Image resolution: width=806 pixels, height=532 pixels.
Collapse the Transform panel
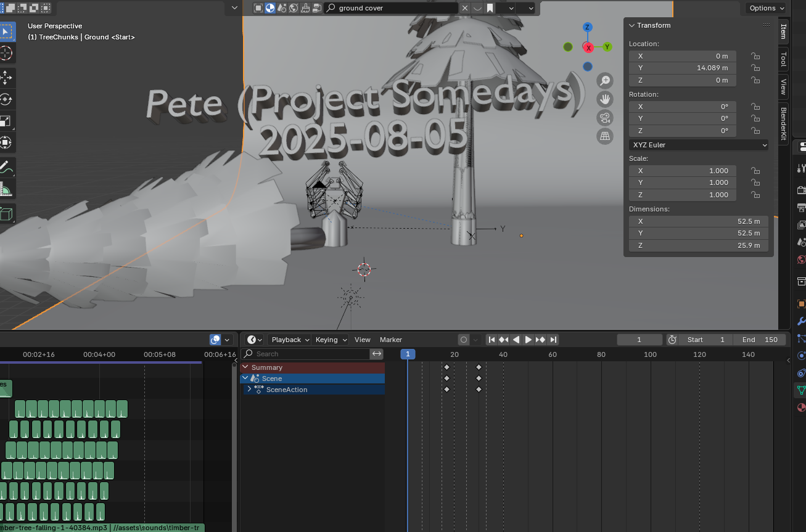tap(631, 25)
